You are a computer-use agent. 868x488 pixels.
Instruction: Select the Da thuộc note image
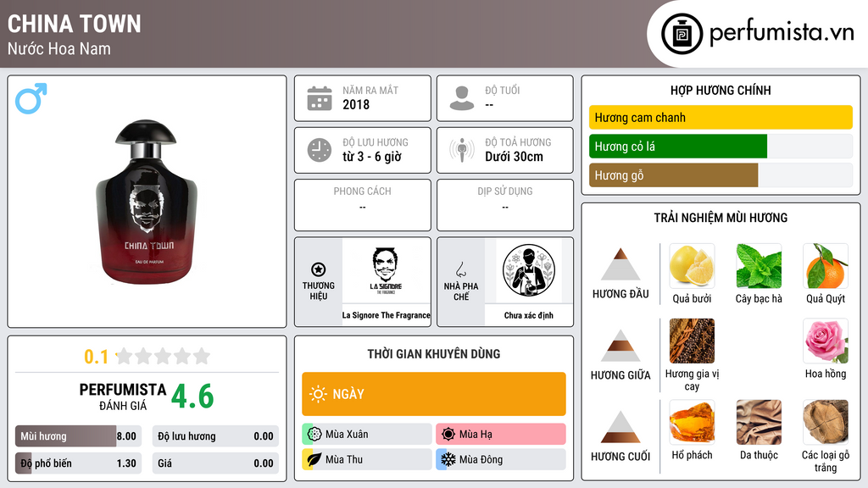759,422
